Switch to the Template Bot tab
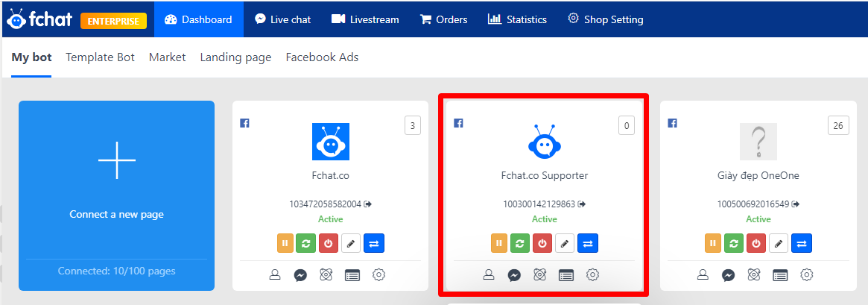The height and width of the screenshot is (305, 868). [x=100, y=57]
